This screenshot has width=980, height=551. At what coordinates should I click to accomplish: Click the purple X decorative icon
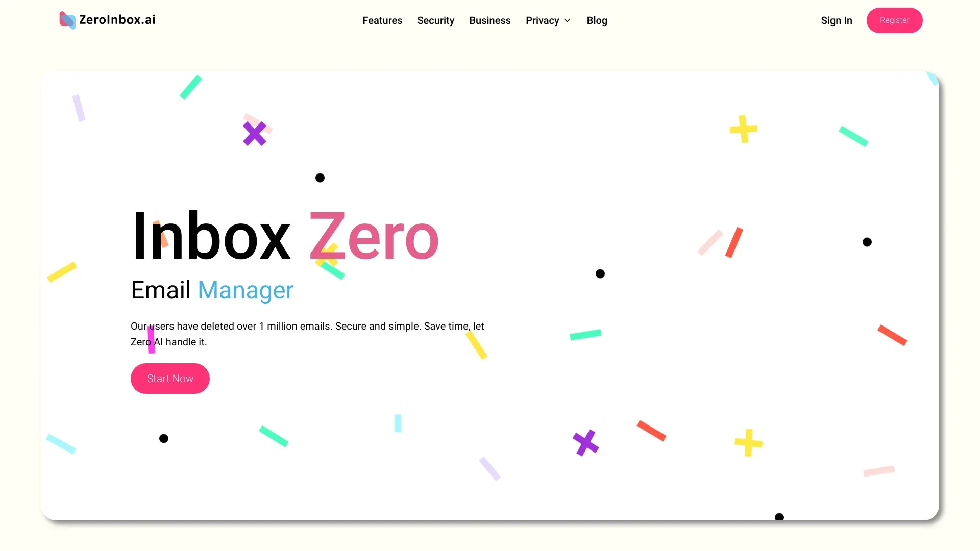point(254,133)
